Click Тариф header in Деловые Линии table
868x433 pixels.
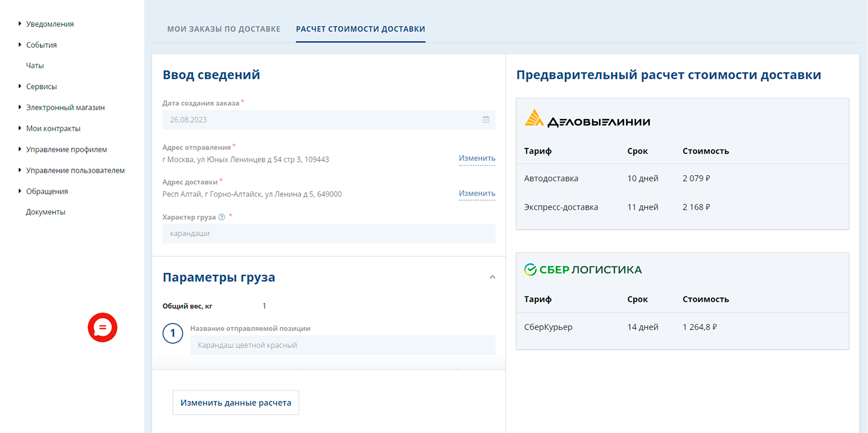538,151
